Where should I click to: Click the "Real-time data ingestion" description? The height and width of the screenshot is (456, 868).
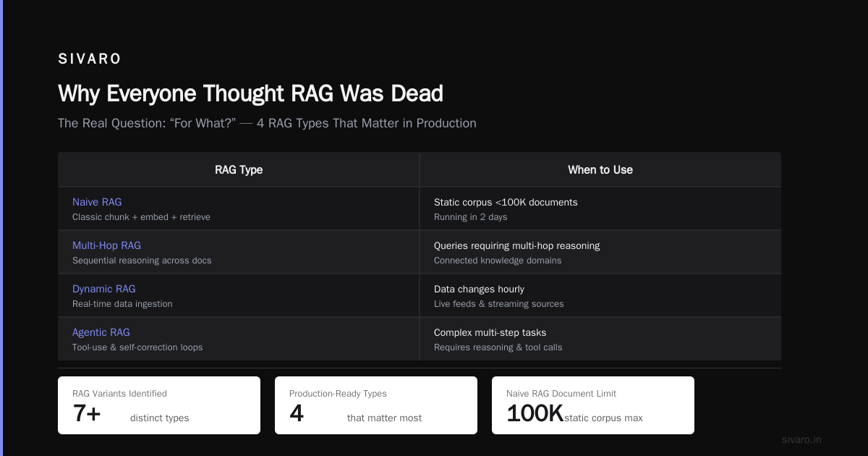122,304
